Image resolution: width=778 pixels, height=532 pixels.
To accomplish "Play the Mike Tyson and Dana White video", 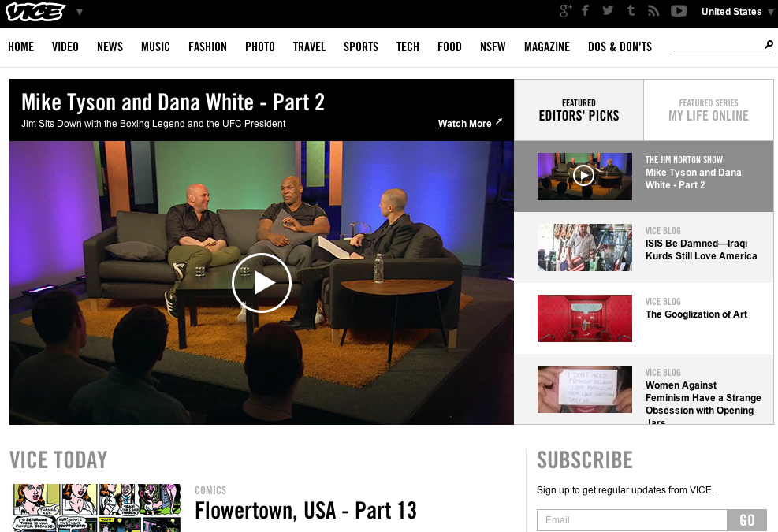I will click(262, 283).
